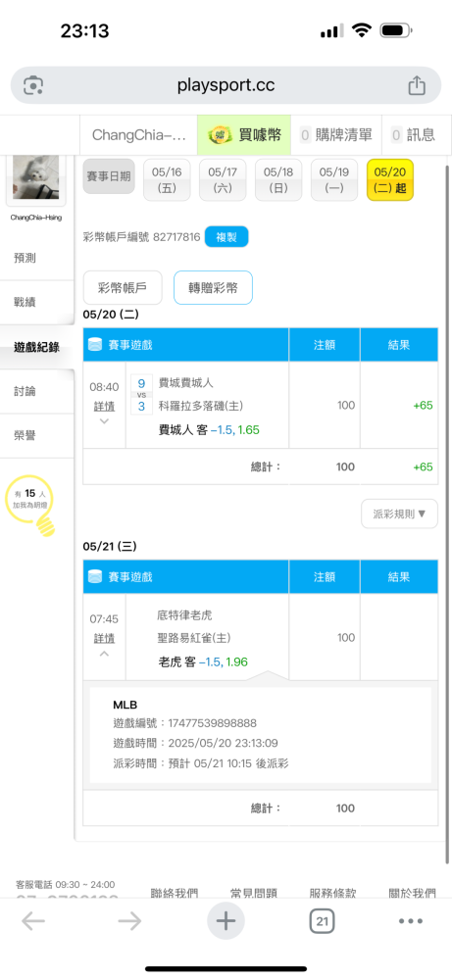Image resolution: width=452 pixels, height=980 pixels.
Task: Open the 預測 sidebar item
Action: (37, 258)
